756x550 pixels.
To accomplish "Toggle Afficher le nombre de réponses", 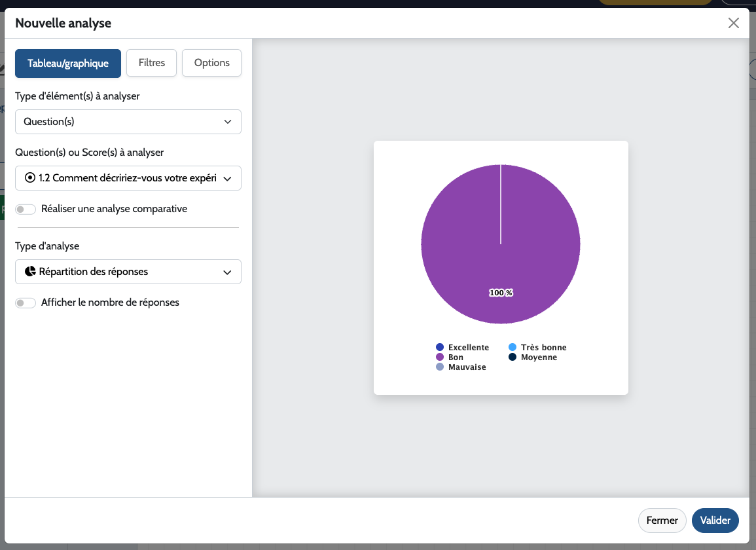I will (x=26, y=303).
